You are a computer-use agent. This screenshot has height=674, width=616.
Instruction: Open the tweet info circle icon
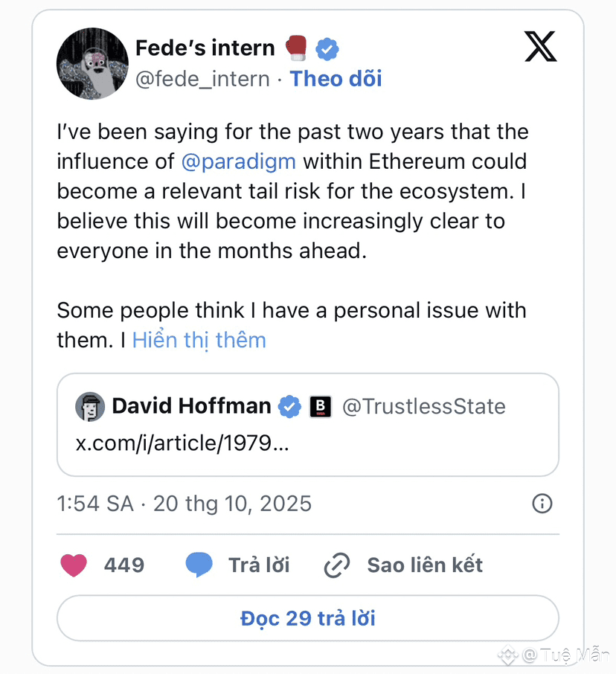click(542, 504)
